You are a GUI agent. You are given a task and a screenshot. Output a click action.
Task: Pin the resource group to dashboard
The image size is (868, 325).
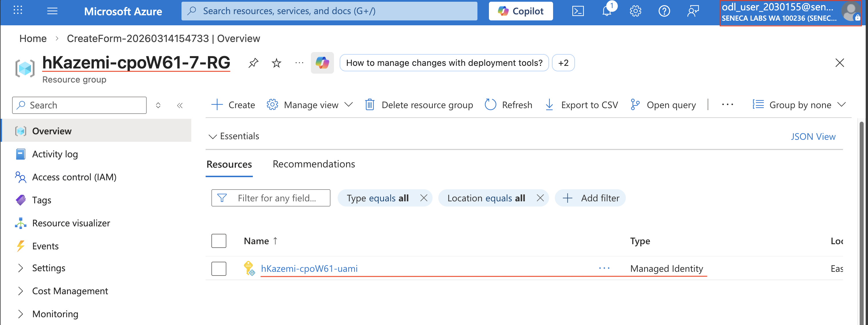tap(253, 63)
